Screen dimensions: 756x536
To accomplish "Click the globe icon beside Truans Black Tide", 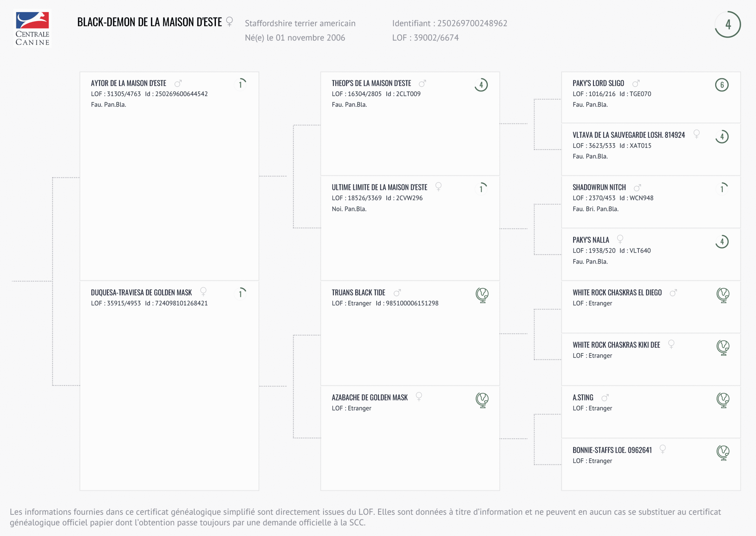I will pos(482,295).
